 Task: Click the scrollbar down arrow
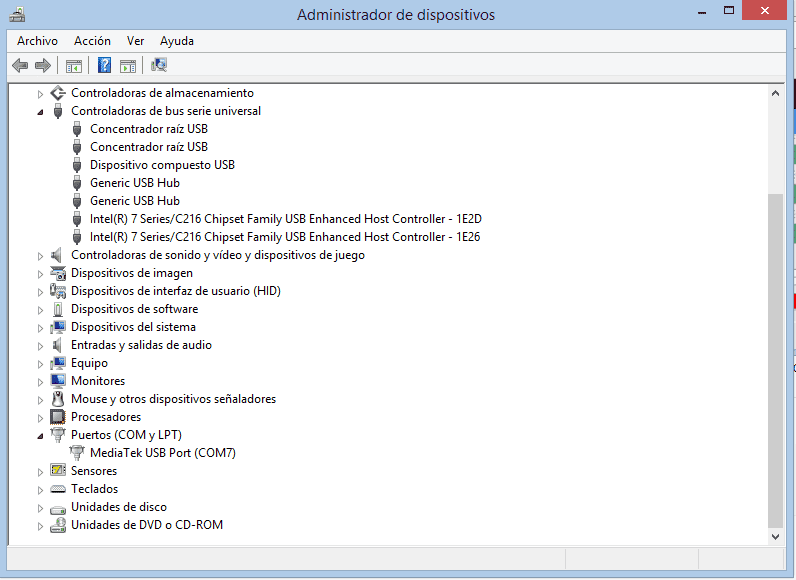(775, 537)
